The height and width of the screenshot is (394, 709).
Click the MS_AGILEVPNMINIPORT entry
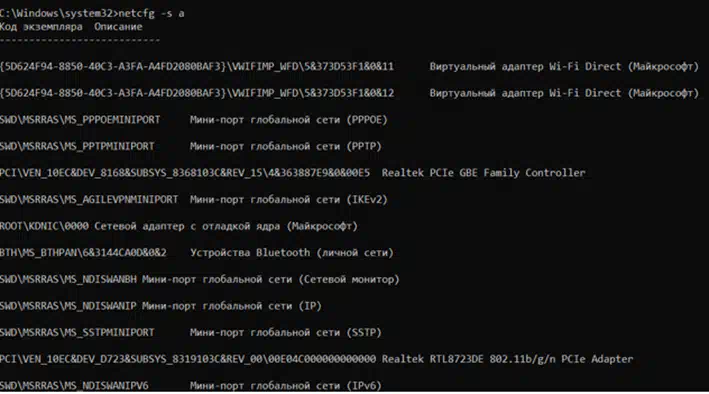tap(89, 199)
